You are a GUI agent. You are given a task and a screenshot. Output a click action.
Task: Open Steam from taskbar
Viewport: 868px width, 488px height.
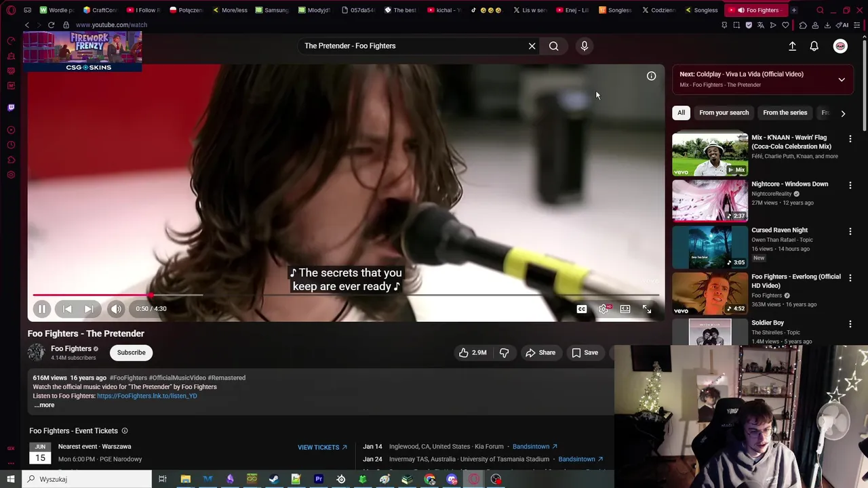274,479
